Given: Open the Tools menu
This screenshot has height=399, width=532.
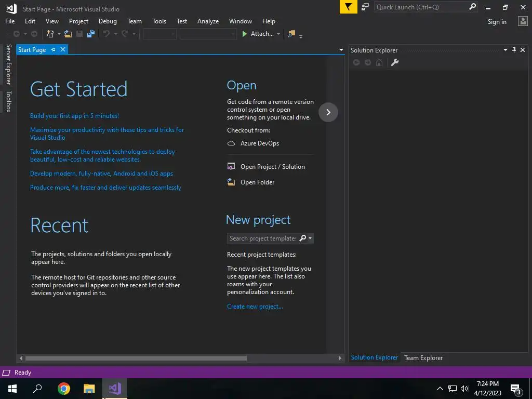Looking at the screenshot, I should (x=159, y=21).
